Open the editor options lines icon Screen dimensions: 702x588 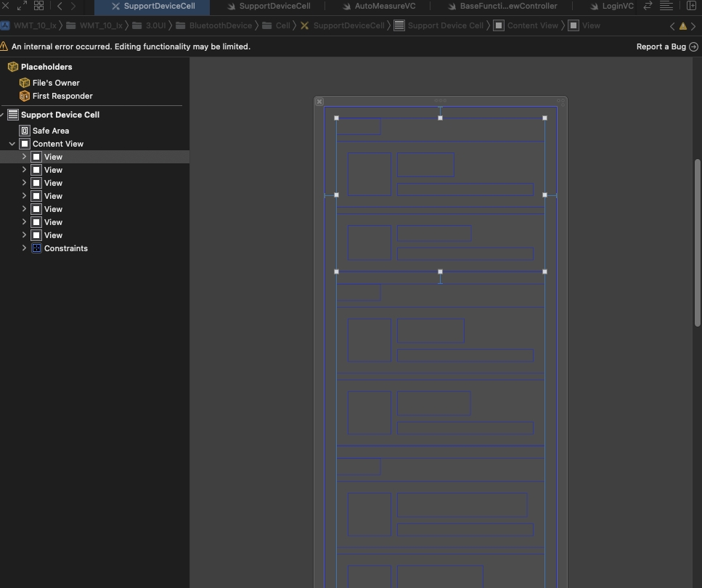click(667, 6)
